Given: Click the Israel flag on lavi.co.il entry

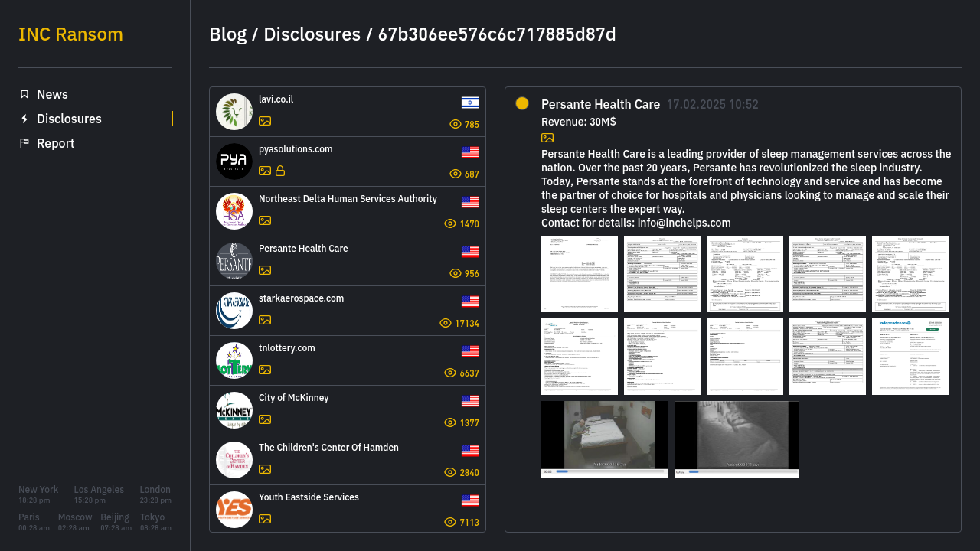Looking at the screenshot, I should [x=470, y=103].
